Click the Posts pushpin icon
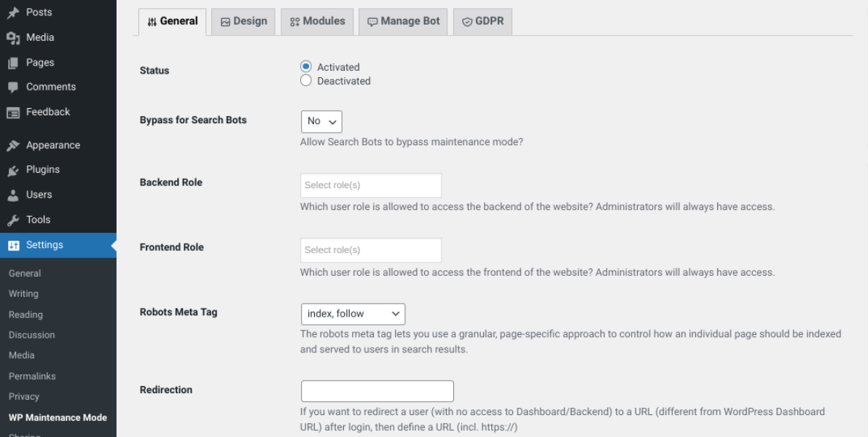Viewport: 868px width, 437px height. [x=13, y=12]
